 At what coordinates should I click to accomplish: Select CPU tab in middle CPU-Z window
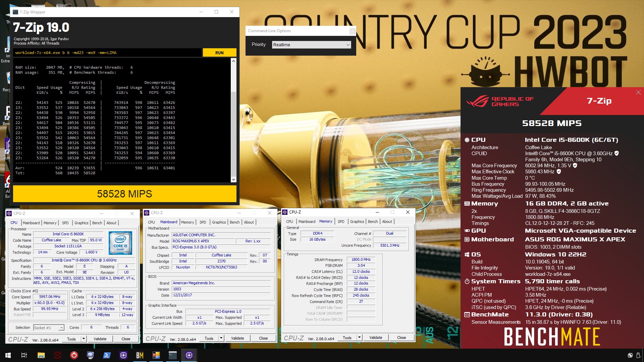click(x=152, y=222)
